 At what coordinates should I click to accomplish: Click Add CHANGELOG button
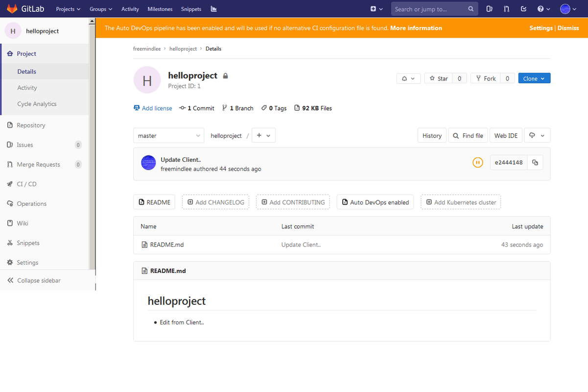(x=215, y=202)
